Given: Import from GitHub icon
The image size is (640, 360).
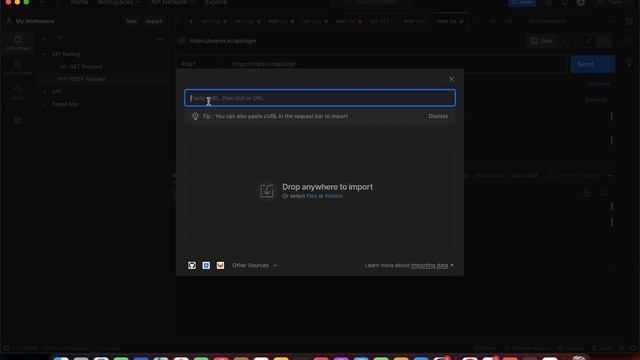Looking at the screenshot, I should pos(192,266).
